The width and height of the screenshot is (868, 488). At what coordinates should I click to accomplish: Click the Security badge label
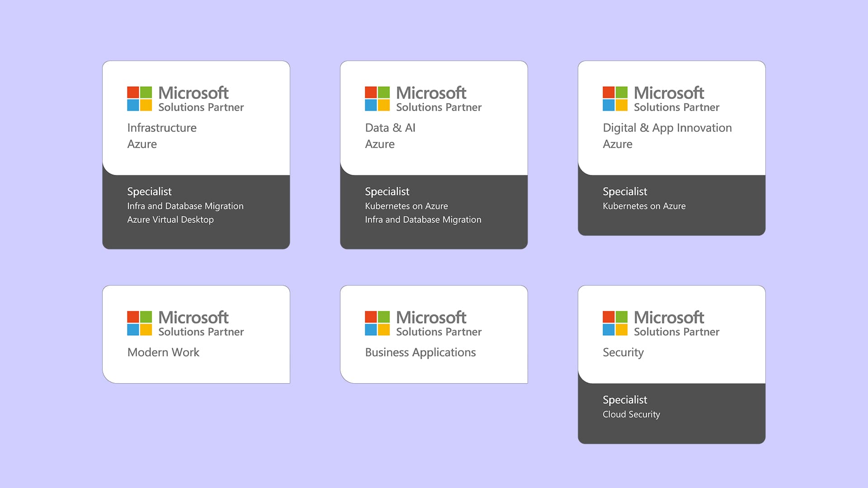(x=623, y=352)
